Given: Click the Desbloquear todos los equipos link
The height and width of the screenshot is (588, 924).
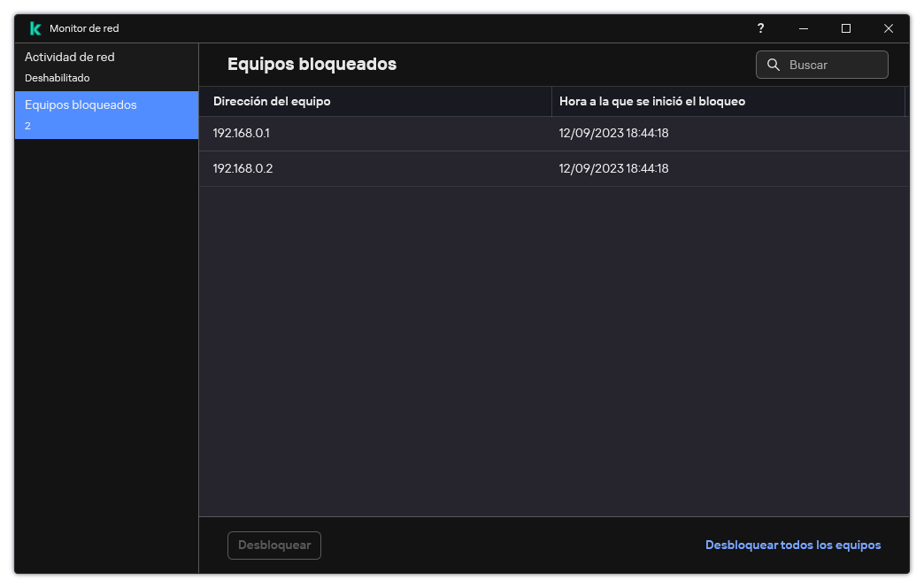Looking at the screenshot, I should (x=792, y=545).
